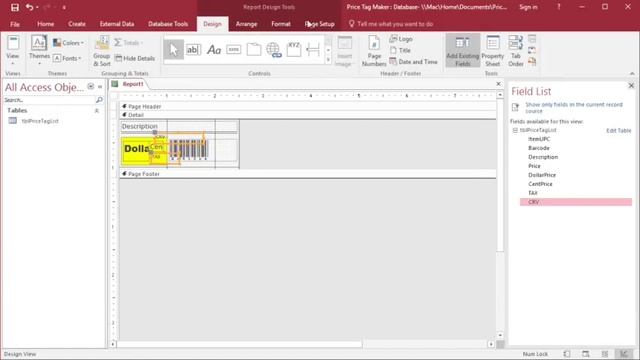Select the highlighted CRV field
Viewport: 640px width, 360px height.
[576, 202]
